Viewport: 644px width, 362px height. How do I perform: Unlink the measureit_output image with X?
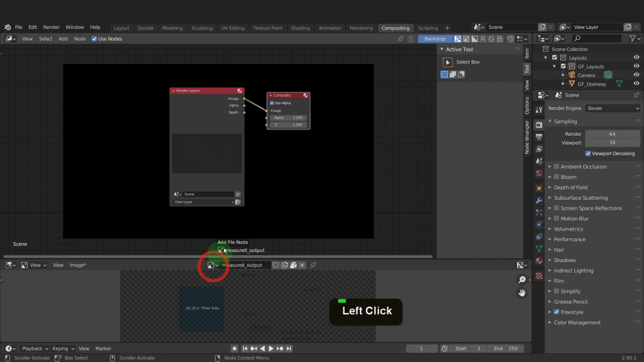pos(303,265)
